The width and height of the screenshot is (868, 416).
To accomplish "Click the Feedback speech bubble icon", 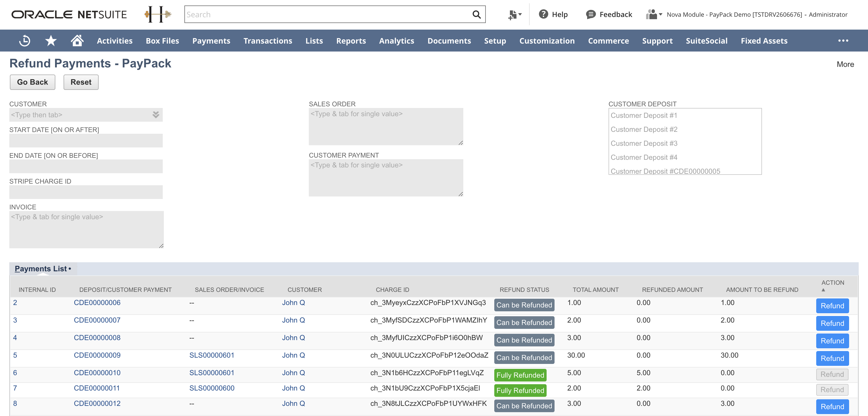I will pos(591,15).
